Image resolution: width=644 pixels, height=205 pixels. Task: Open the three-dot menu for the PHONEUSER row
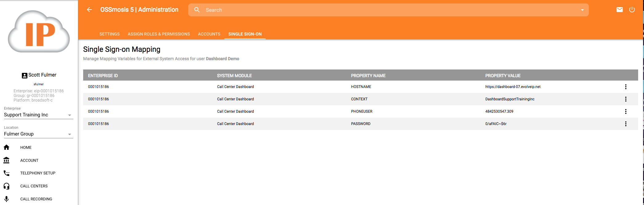pos(626,111)
